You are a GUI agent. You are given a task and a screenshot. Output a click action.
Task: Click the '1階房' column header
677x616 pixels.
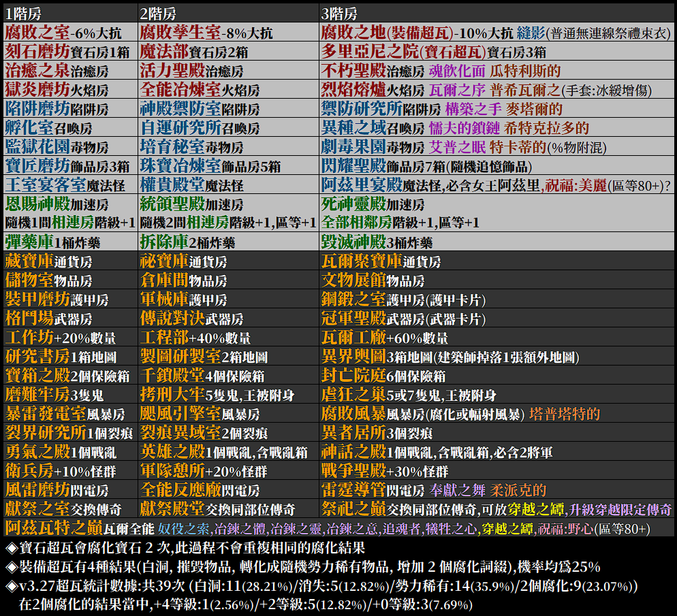(x=70, y=14)
